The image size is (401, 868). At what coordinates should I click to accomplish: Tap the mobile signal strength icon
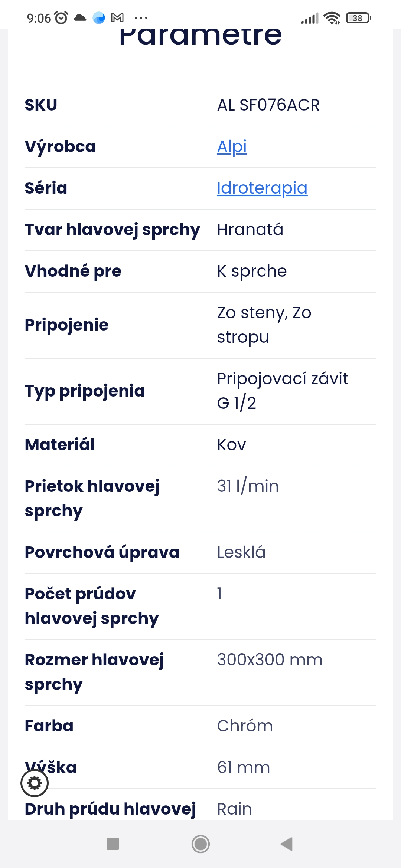pos(310,18)
